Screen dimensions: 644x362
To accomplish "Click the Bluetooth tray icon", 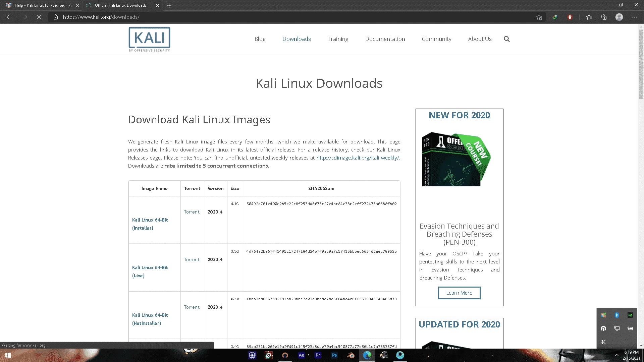I will click(x=616, y=315).
